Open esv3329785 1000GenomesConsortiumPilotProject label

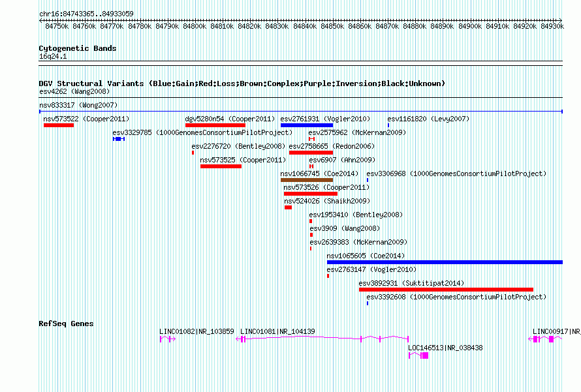(x=202, y=132)
